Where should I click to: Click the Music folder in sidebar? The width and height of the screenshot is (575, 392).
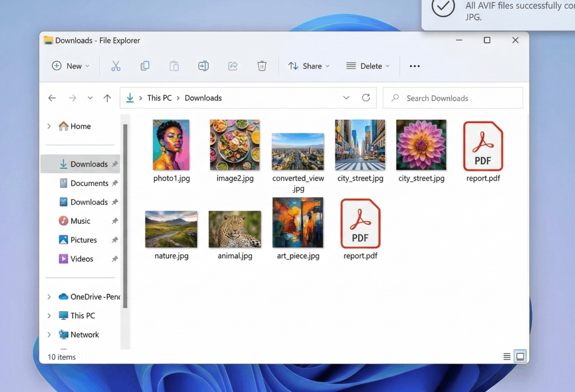pyautogui.click(x=80, y=221)
